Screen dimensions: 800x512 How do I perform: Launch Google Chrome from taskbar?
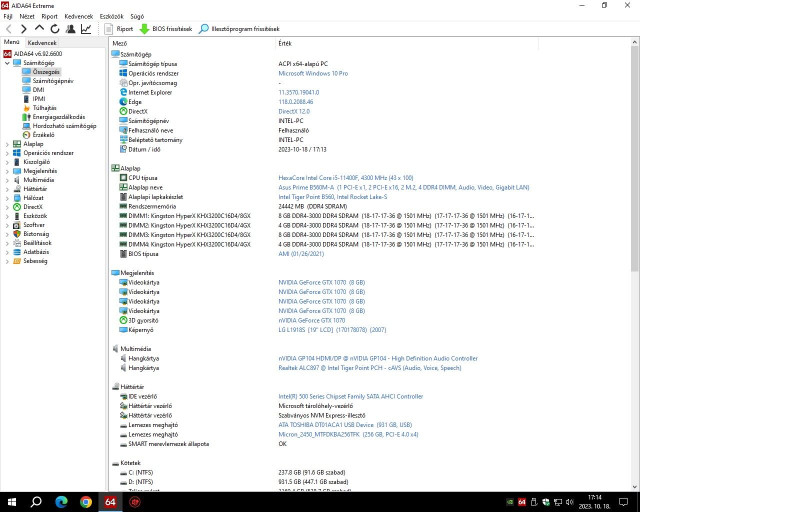[x=86, y=502]
